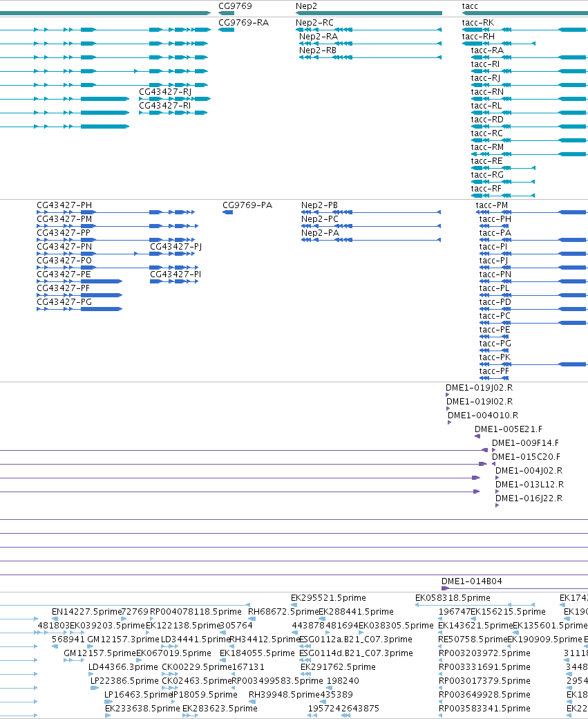
Task: Select the CG43427-PO protein label
Action: pyautogui.click(x=64, y=260)
